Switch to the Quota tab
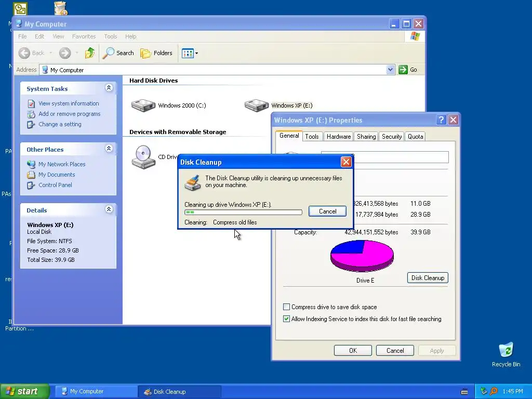This screenshot has height=399, width=532. (x=415, y=137)
